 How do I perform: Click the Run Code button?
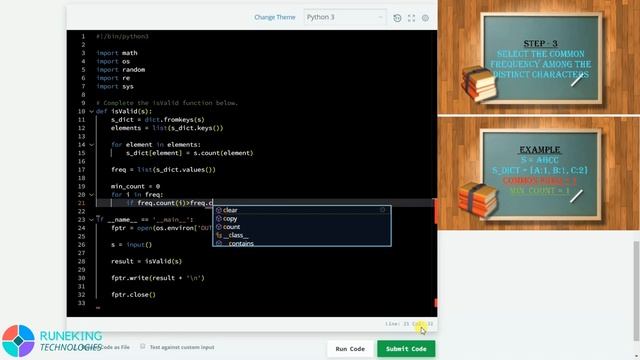[350, 349]
